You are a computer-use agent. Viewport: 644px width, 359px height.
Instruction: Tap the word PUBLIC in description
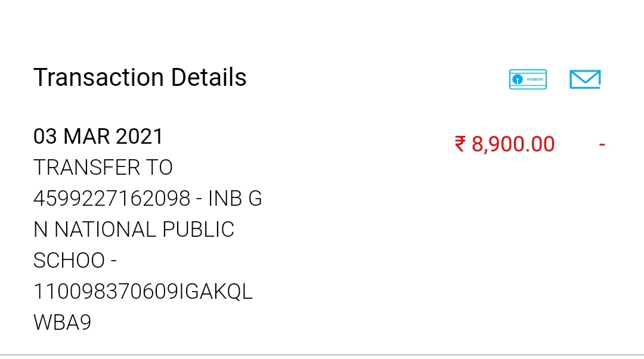click(198, 230)
